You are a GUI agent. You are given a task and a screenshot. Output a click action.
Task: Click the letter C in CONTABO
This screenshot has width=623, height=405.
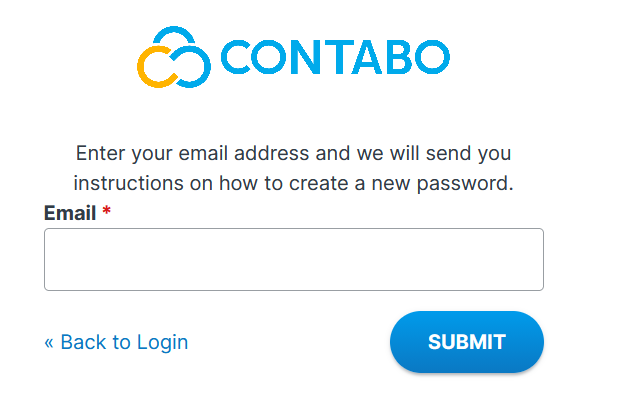coord(237,57)
